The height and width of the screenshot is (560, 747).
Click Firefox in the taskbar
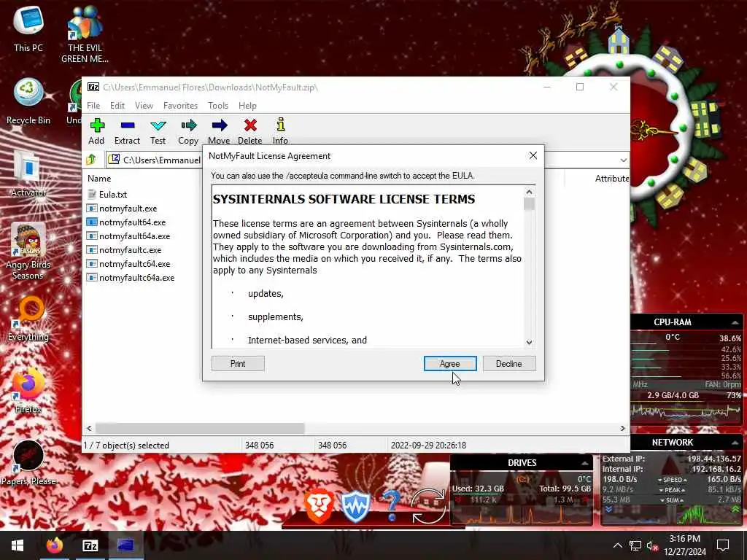tap(55, 545)
